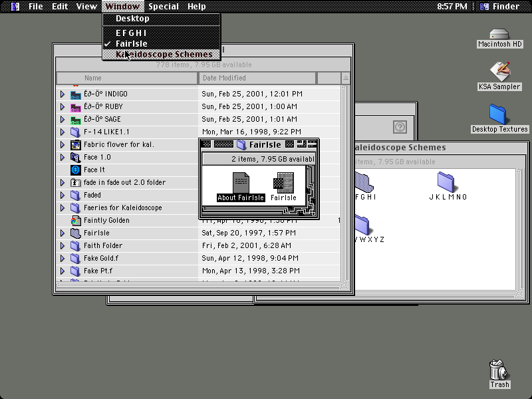This screenshot has height=399, width=532.
Task: Select the Fake Pt.f folder icon
Action: click(x=75, y=271)
